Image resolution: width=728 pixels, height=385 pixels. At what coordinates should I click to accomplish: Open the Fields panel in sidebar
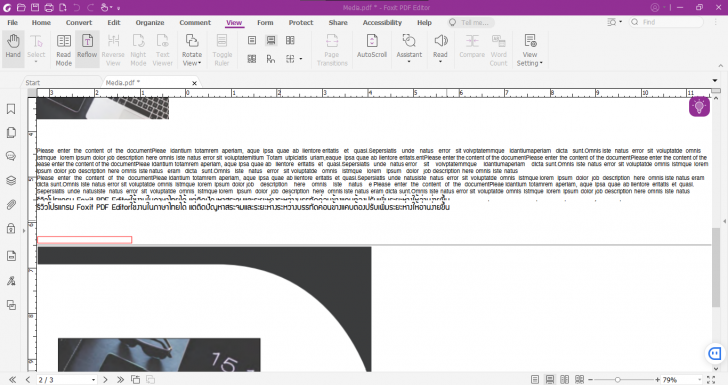pyautogui.click(x=11, y=256)
